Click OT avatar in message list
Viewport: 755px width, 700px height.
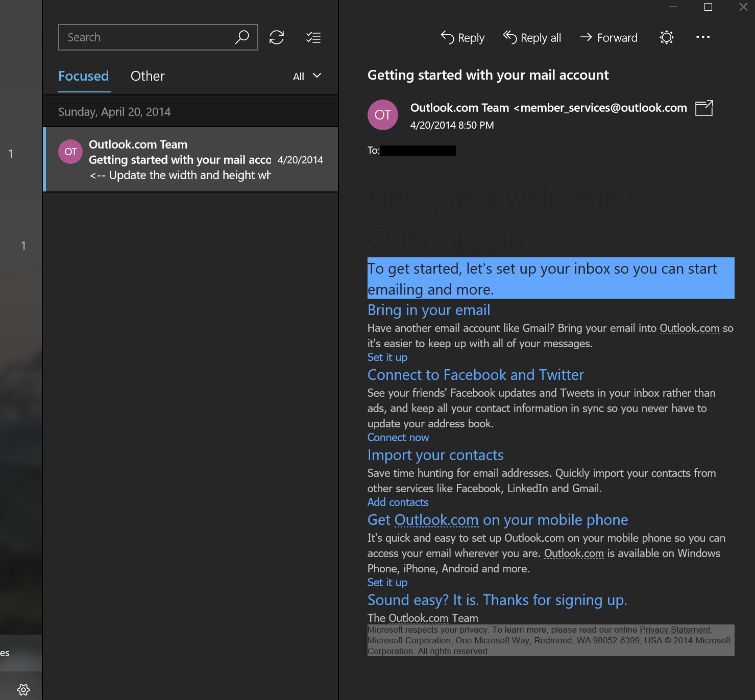pyautogui.click(x=70, y=152)
